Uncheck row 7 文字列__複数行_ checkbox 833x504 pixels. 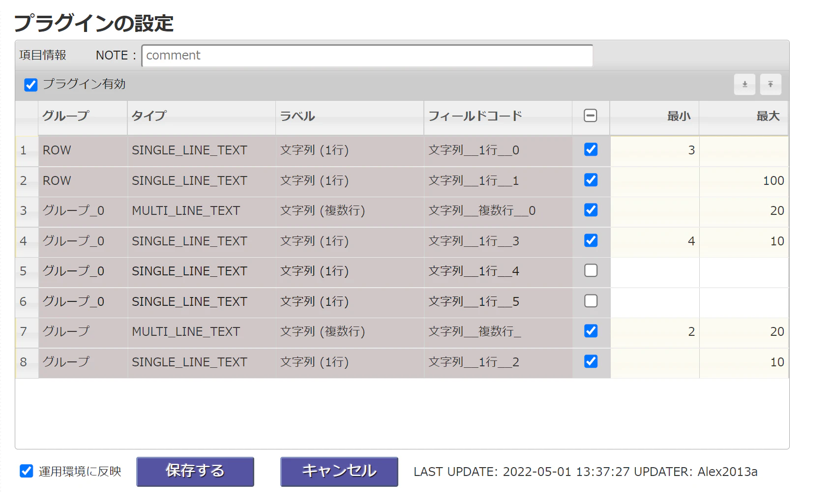pos(591,331)
